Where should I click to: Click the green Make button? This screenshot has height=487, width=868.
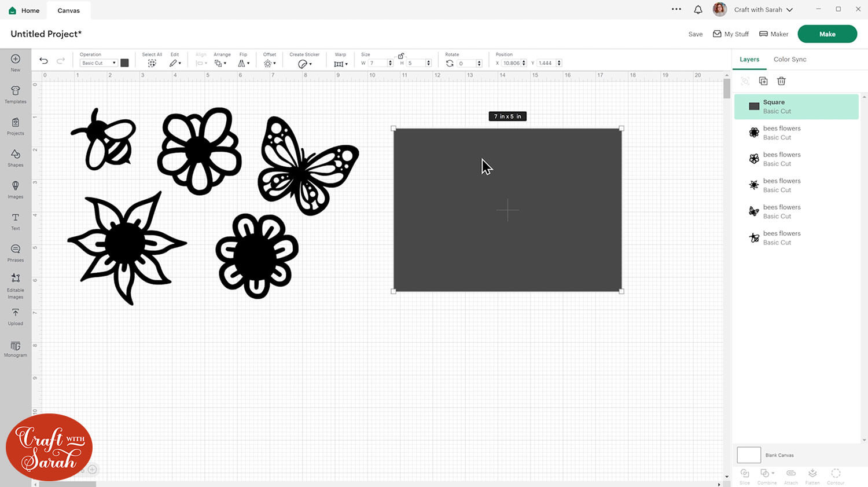tap(827, 34)
